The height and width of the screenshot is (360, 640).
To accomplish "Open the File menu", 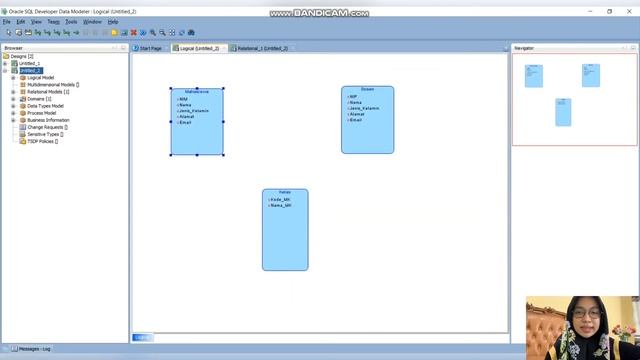I will [7, 22].
